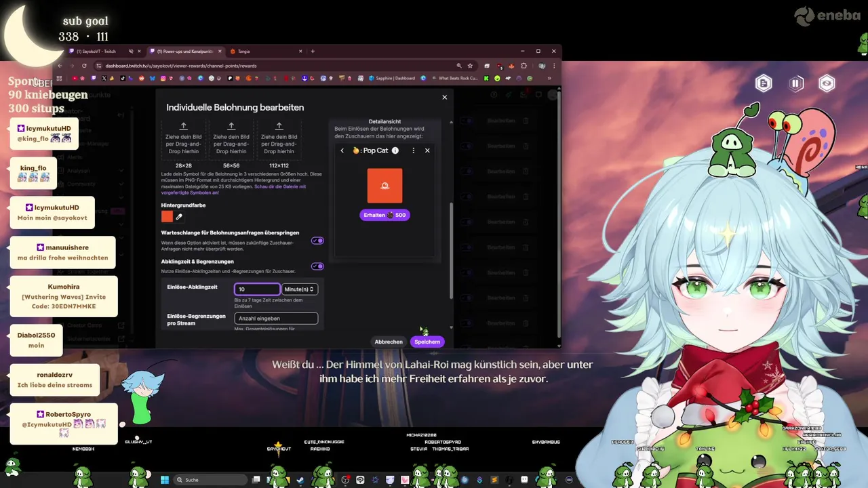868x488 pixels.
Task: Click the dialog's vertical scrollbar
Action: point(451,251)
